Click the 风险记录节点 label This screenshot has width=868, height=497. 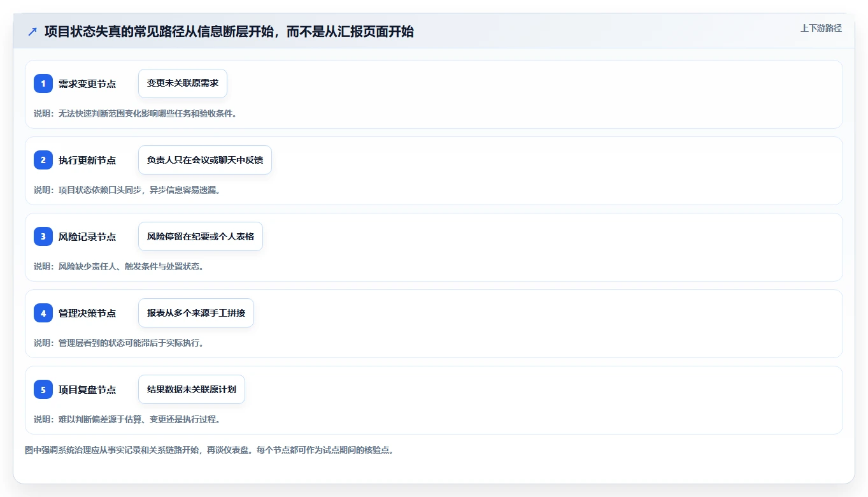tap(87, 236)
